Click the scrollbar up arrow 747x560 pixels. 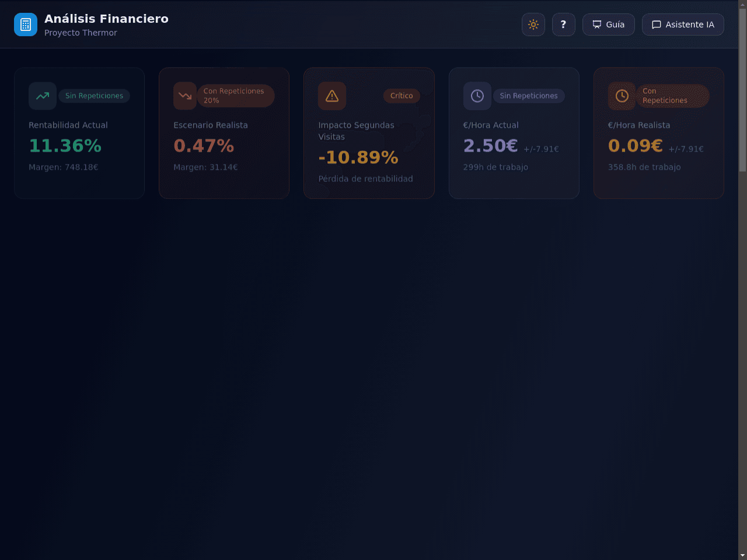742,4
